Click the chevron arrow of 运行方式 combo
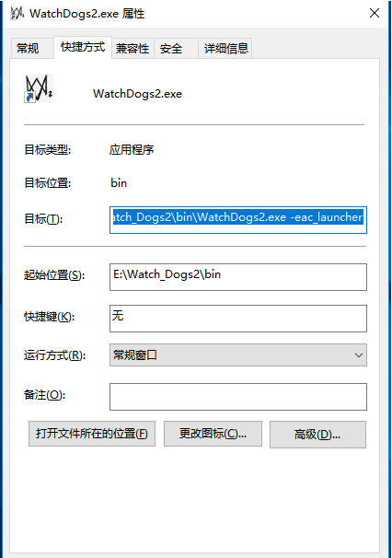The height and width of the screenshot is (558, 392). (359, 355)
